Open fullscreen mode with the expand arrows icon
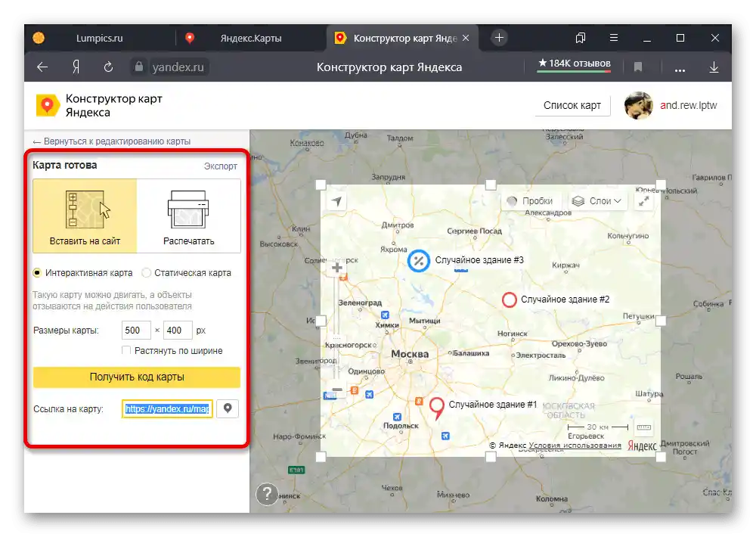 tap(645, 200)
